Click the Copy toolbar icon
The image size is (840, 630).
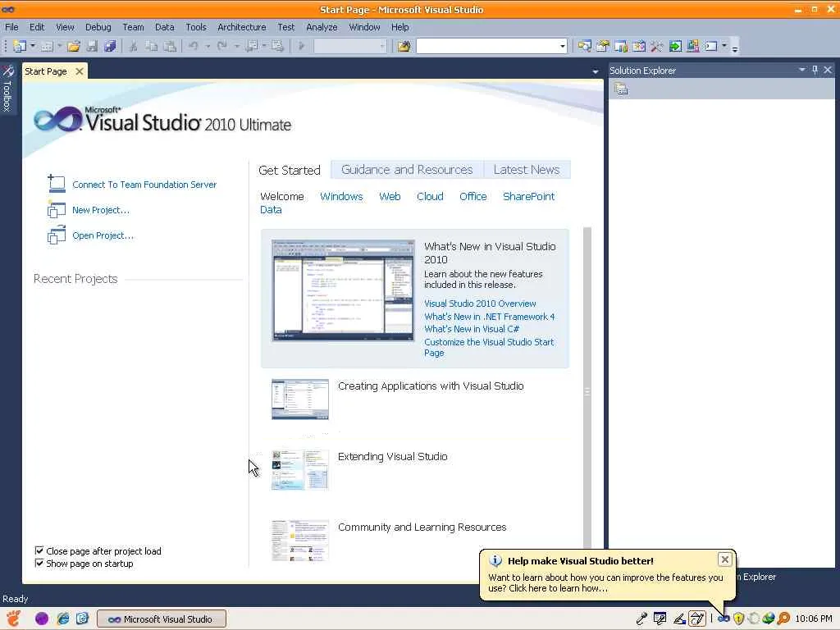[x=152, y=47]
